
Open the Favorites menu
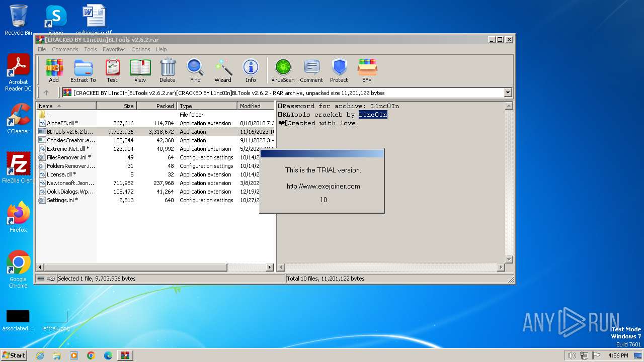pos(114,49)
